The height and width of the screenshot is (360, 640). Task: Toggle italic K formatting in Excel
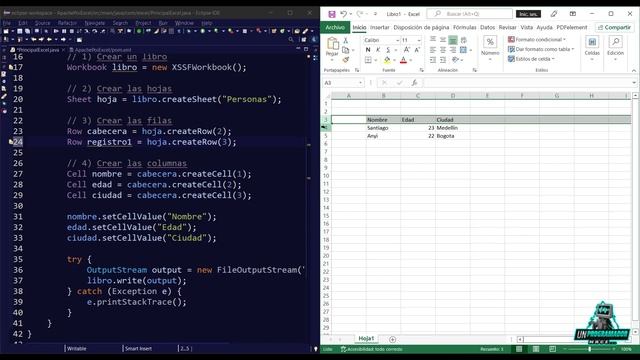point(378,50)
